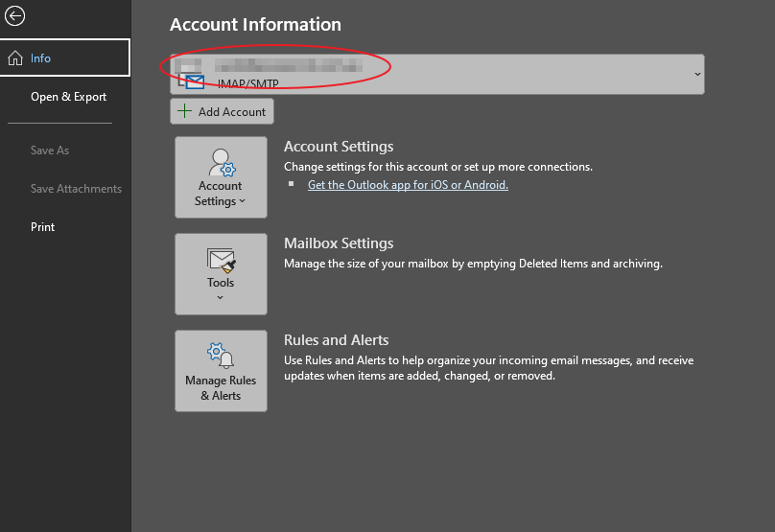
Task: Open Manage Rules & Alerts button
Action: [x=221, y=371]
